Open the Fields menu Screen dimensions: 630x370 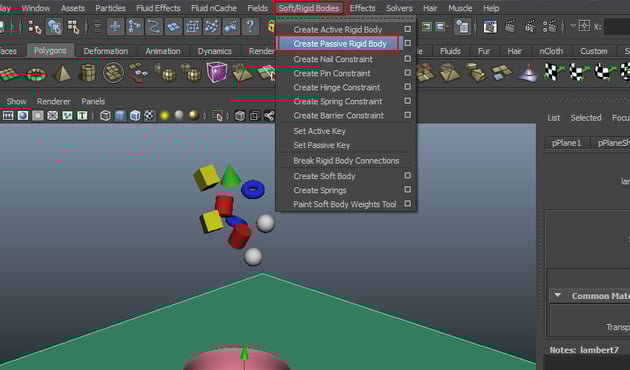[258, 8]
